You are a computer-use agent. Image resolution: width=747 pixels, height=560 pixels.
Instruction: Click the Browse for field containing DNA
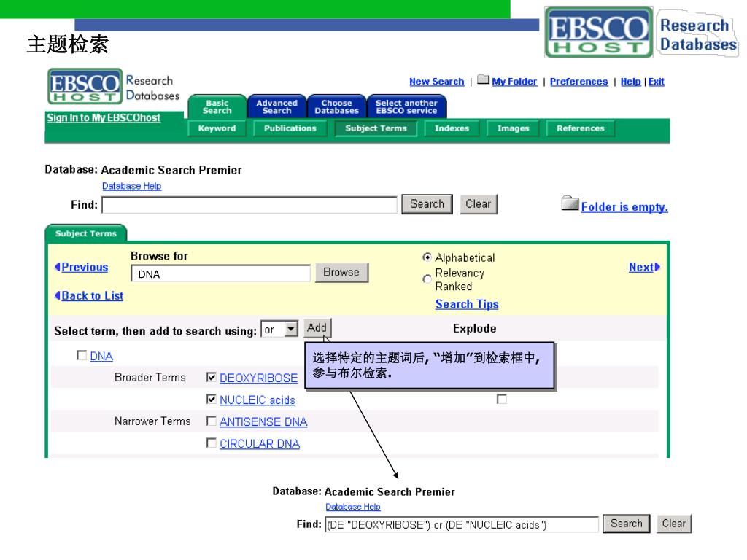coord(220,273)
